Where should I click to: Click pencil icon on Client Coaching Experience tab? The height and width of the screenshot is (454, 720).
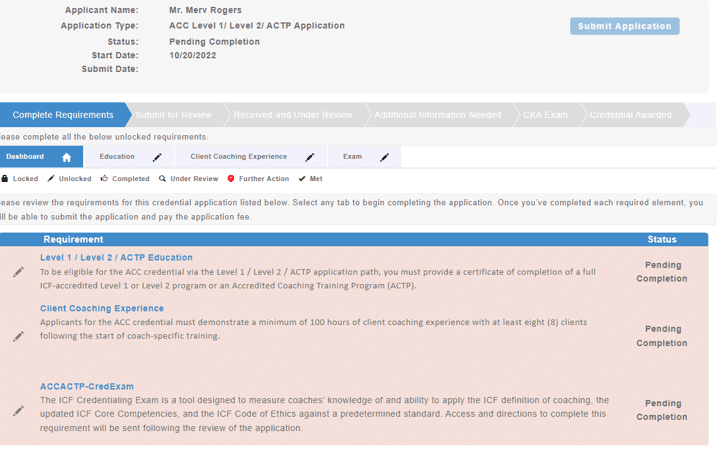[310, 157]
